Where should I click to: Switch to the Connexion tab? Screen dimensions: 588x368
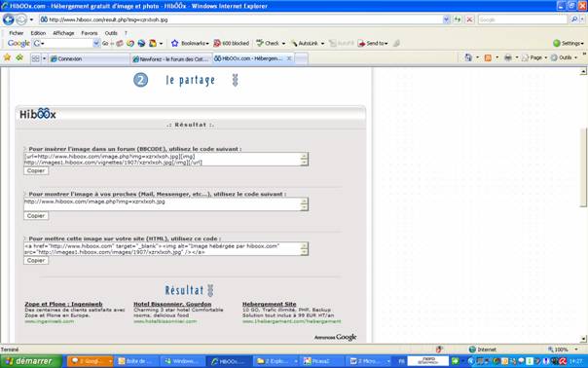pos(90,58)
